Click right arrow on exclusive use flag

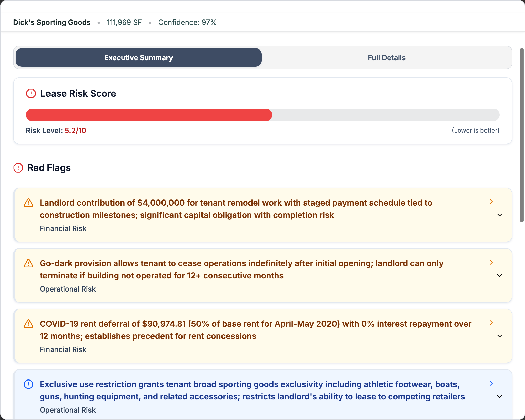[491, 383]
